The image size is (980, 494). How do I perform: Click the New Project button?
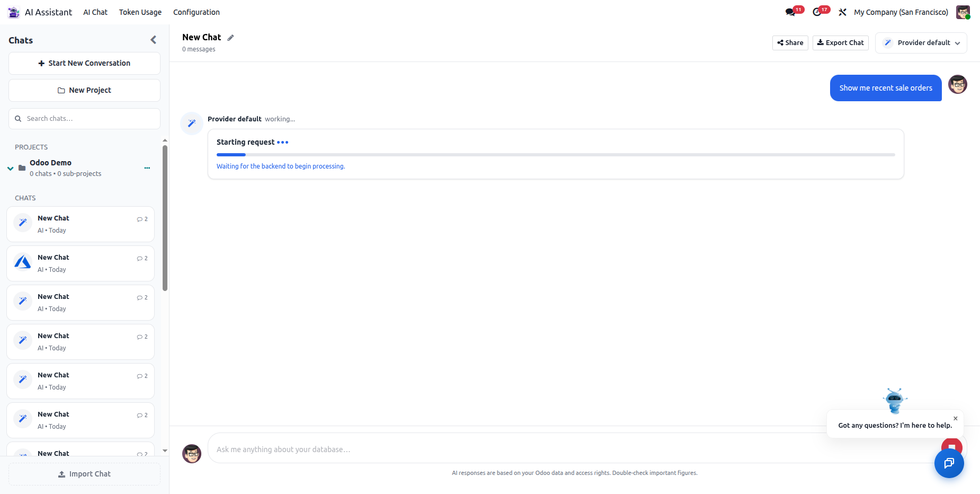pos(84,90)
